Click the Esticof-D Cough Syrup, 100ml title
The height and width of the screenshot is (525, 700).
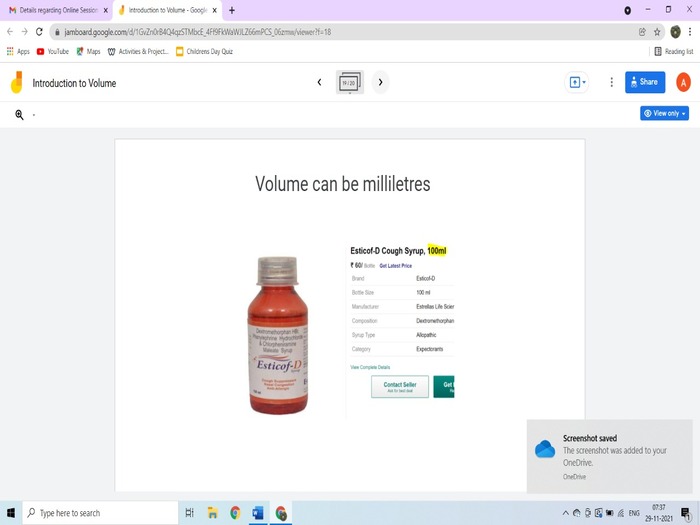point(398,250)
